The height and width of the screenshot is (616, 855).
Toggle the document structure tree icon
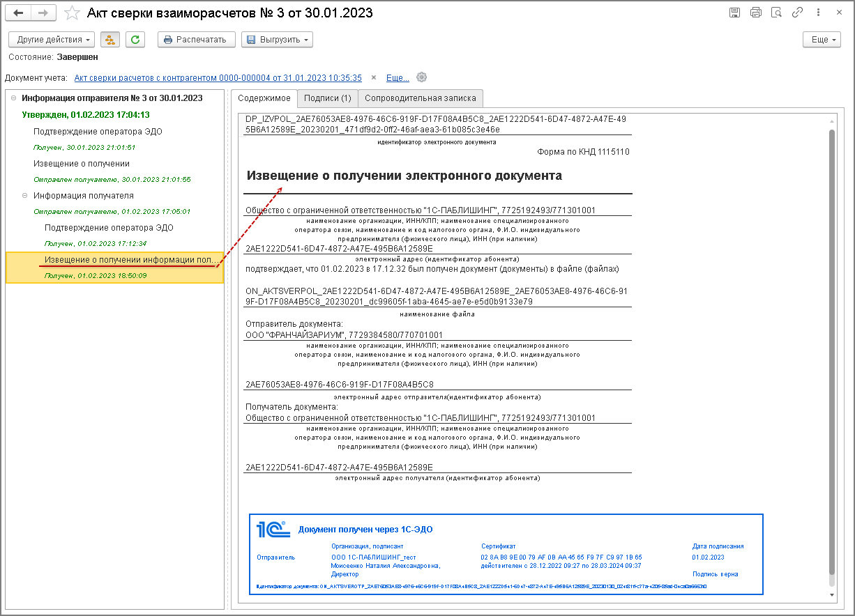coord(110,40)
